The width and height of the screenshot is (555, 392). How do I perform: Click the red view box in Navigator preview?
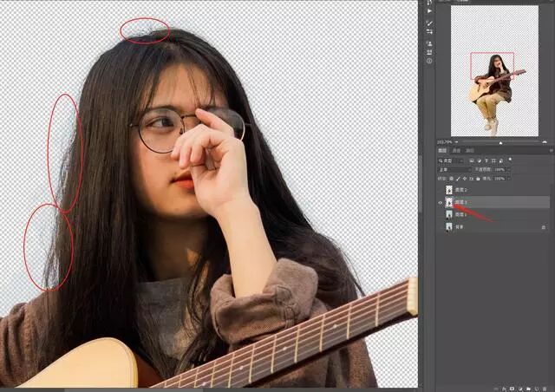(x=492, y=66)
